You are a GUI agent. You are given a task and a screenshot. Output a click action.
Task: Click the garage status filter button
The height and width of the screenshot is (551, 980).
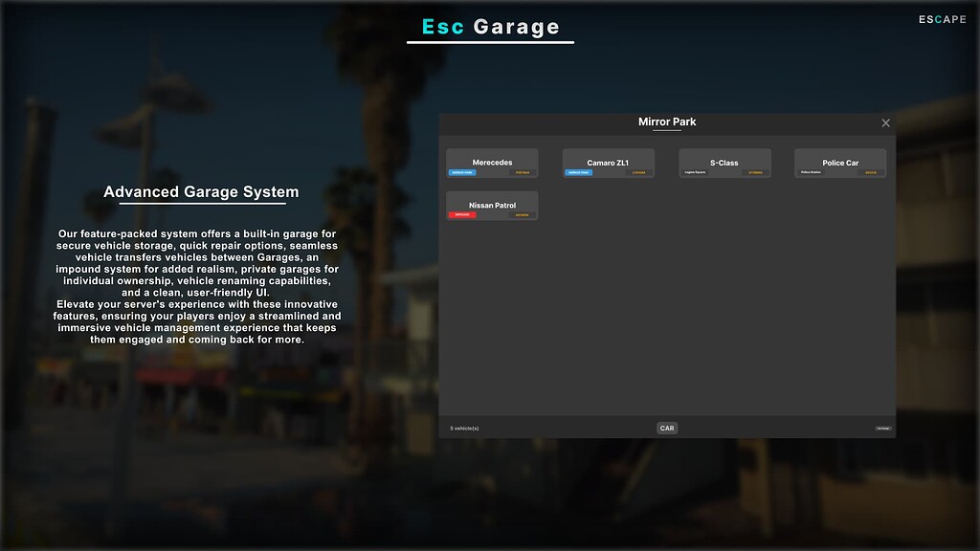(x=884, y=428)
